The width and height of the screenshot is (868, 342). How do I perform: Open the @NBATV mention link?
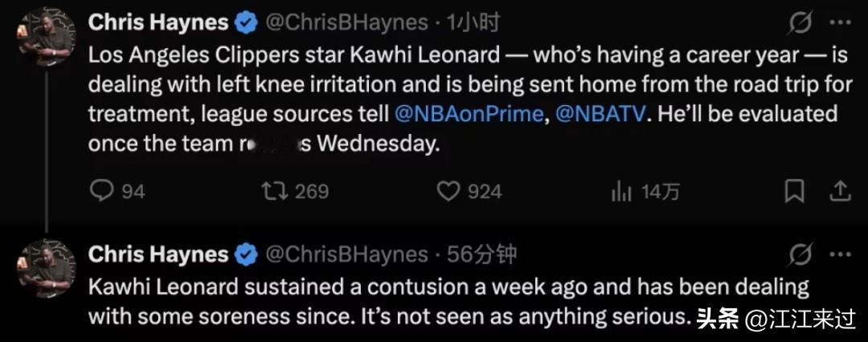(601, 114)
